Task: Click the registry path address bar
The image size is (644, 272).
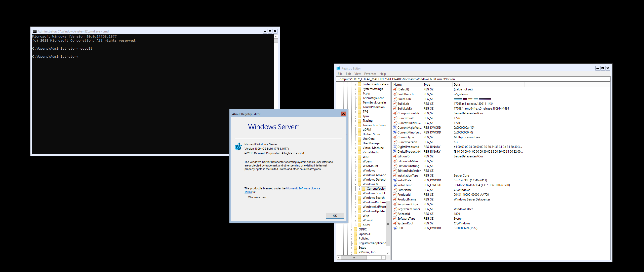Action: [473, 79]
